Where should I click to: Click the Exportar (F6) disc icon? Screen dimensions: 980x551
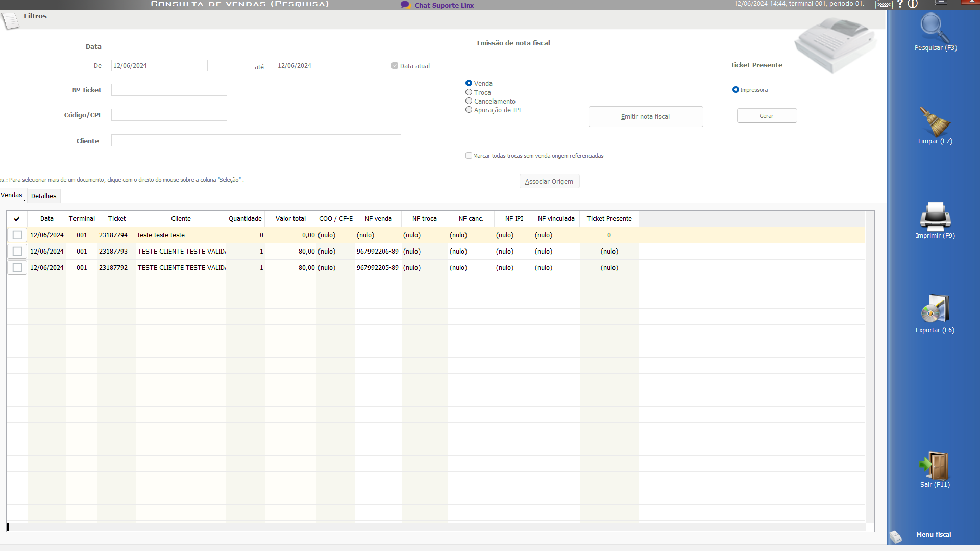[x=935, y=309]
